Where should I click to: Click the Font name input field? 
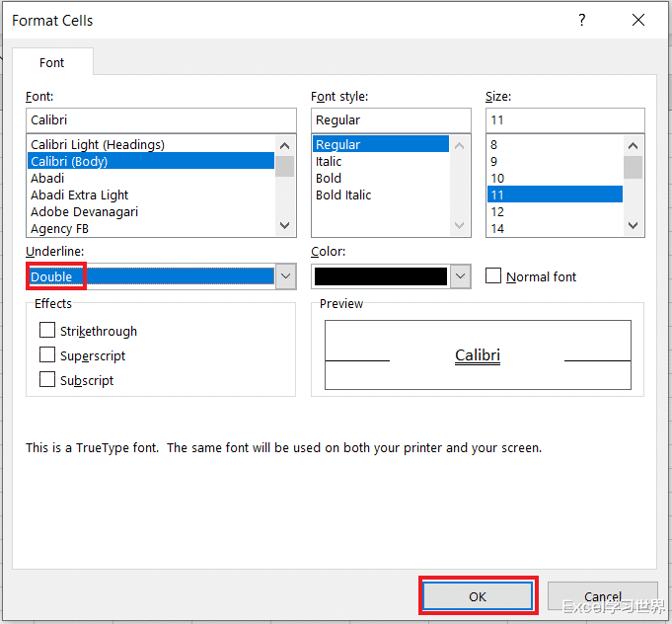coord(161,119)
